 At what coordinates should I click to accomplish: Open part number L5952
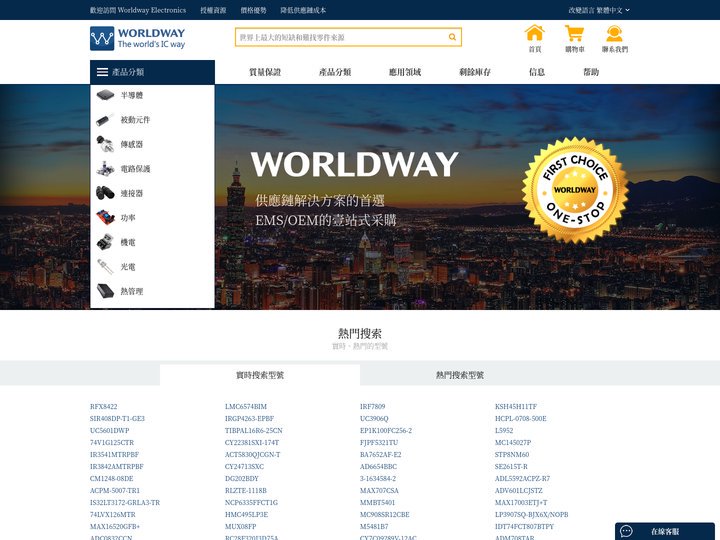click(x=504, y=430)
